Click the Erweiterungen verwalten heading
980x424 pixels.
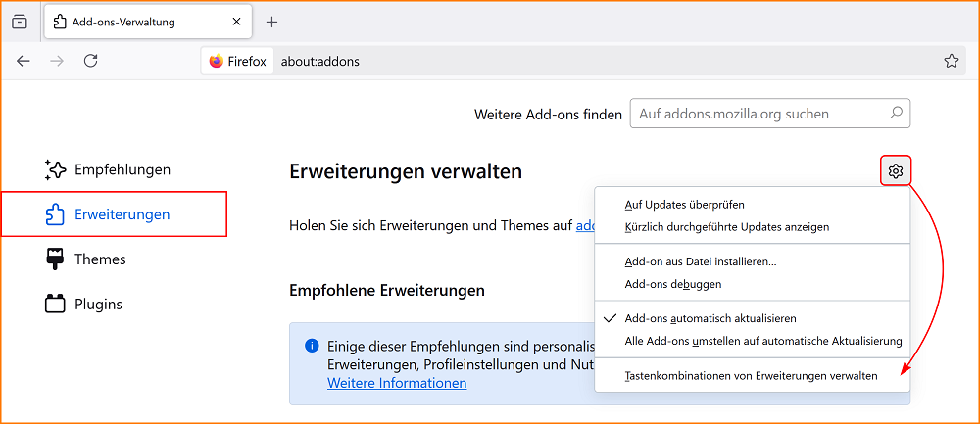pyautogui.click(x=406, y=171)
